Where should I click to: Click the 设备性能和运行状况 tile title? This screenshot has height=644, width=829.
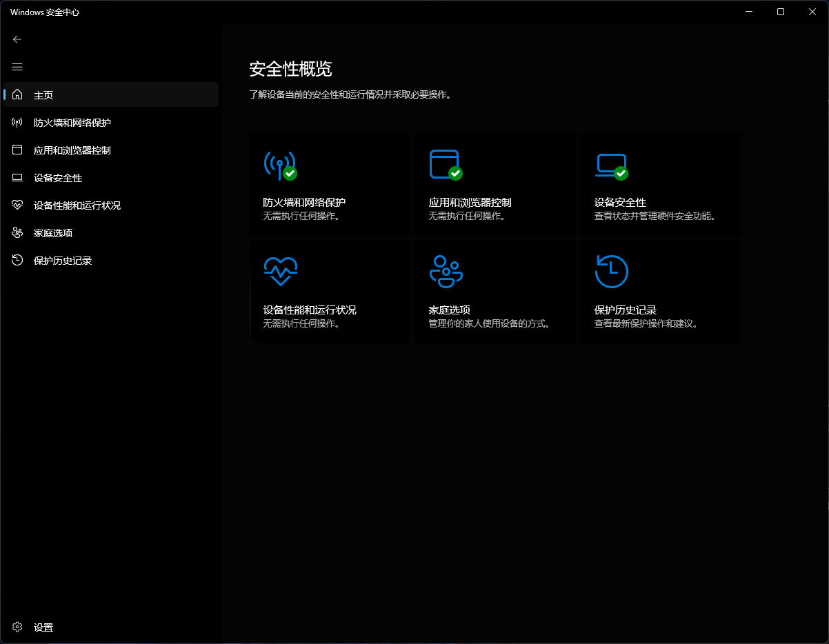[x=310, y=310]
